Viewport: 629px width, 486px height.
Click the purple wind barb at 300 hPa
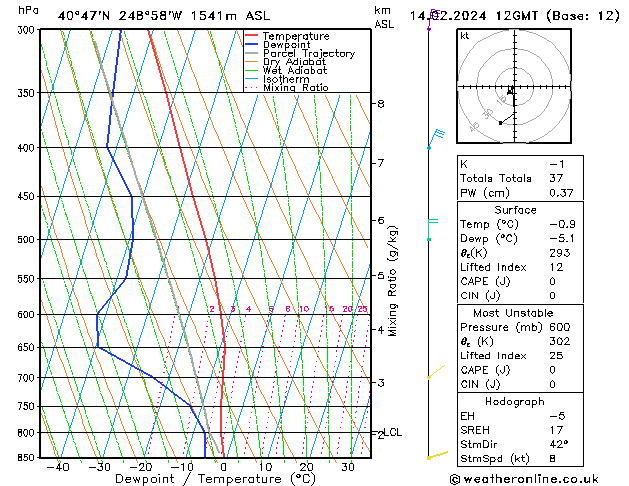pyautogui.click(x=431, y=18)
